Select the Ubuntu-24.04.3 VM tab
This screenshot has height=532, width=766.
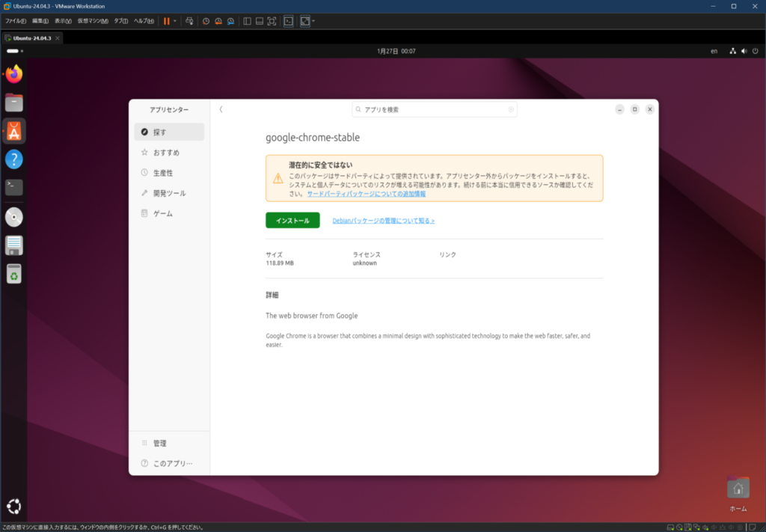click(x=31, y=38)
